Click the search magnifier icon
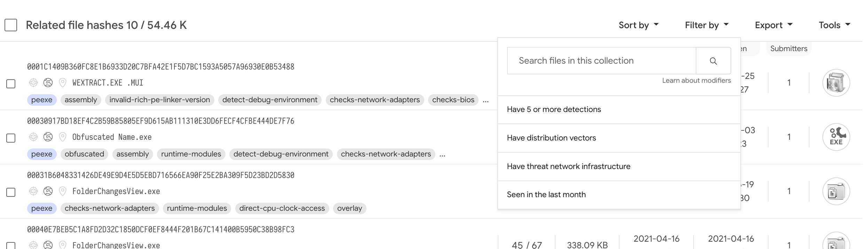This screenshot has width=868, height=249. [x=713, y=61]
